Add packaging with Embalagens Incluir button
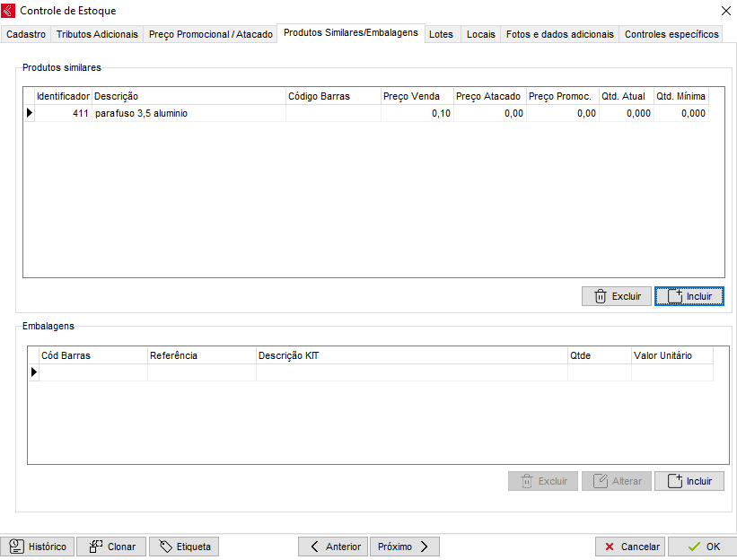This screenshot has height=560, width=737. (x=689, y=481)
